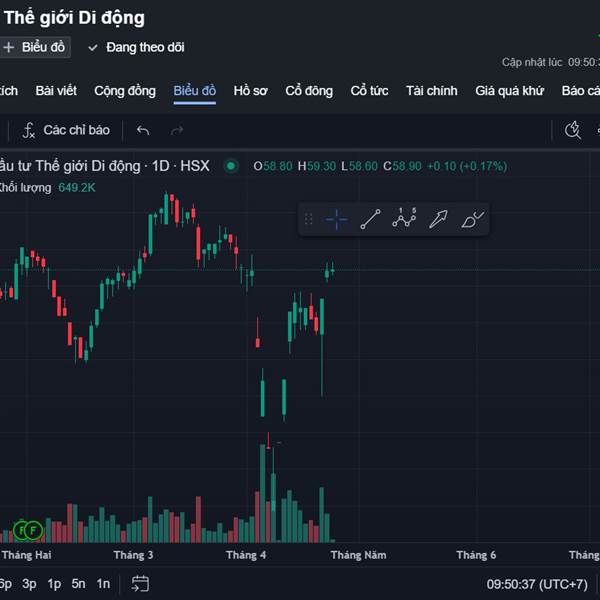Click the quick search lightning icon
This screenshot has height=600, width=600.
click(x=573, y=130)
